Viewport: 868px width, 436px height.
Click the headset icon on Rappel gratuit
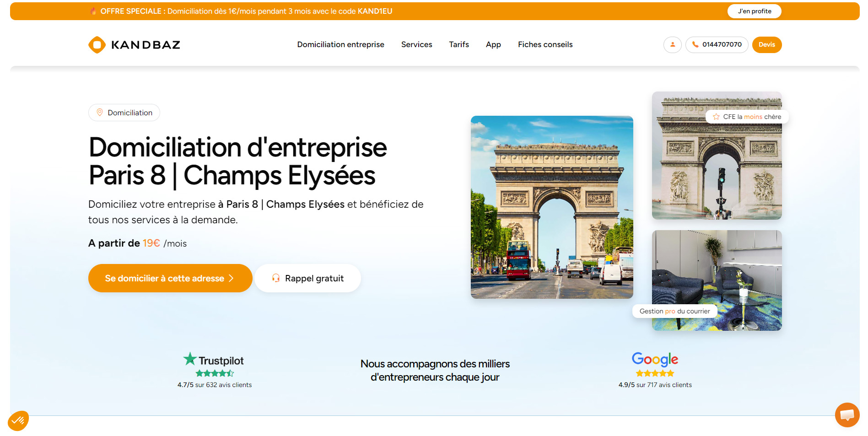pyautogui.click(x=276, y=278)
